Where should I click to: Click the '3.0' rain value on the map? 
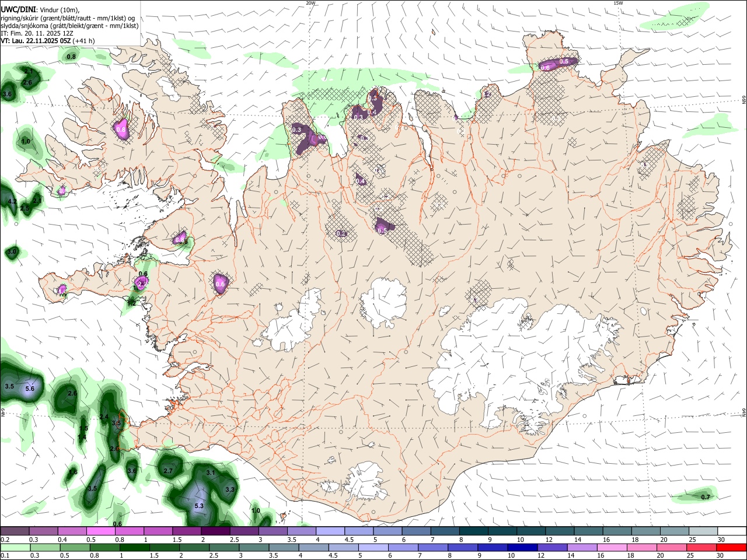[12, 251]
